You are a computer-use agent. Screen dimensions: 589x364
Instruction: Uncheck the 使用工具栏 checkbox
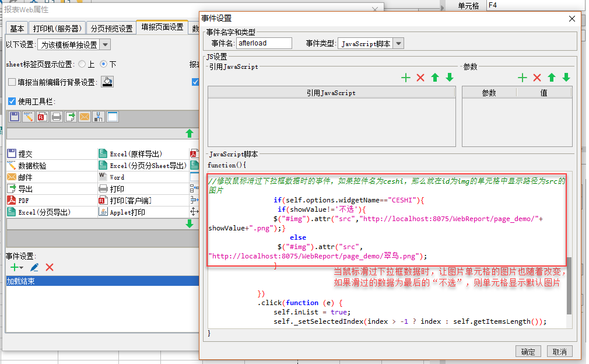[x=12, y=101]
